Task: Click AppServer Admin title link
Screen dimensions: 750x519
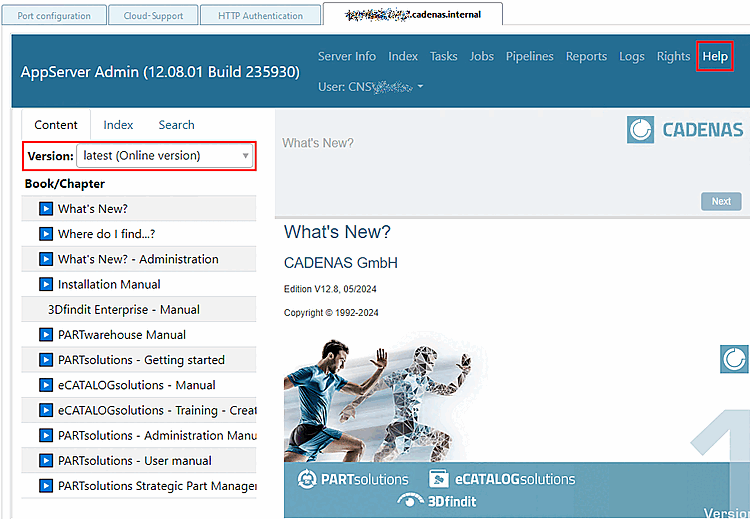Action: coord(160,72)
